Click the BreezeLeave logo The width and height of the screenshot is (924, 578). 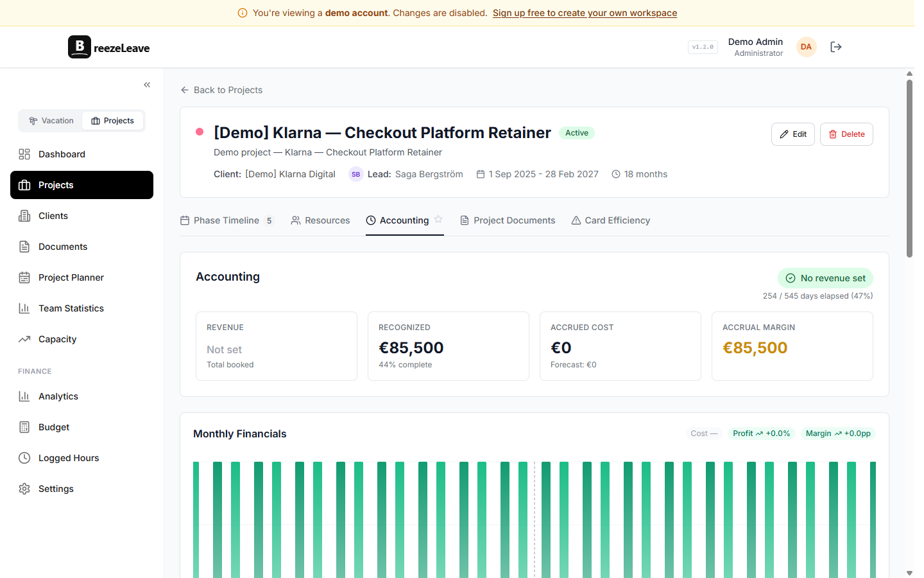point(109,47)
